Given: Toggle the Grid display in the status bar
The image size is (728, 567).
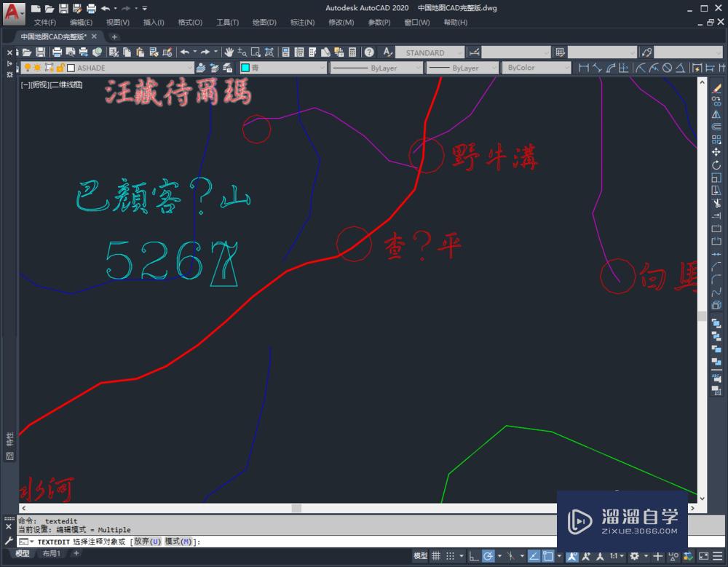Looking at the screenshot, I should pyautogui.click(x=436, y=555).
